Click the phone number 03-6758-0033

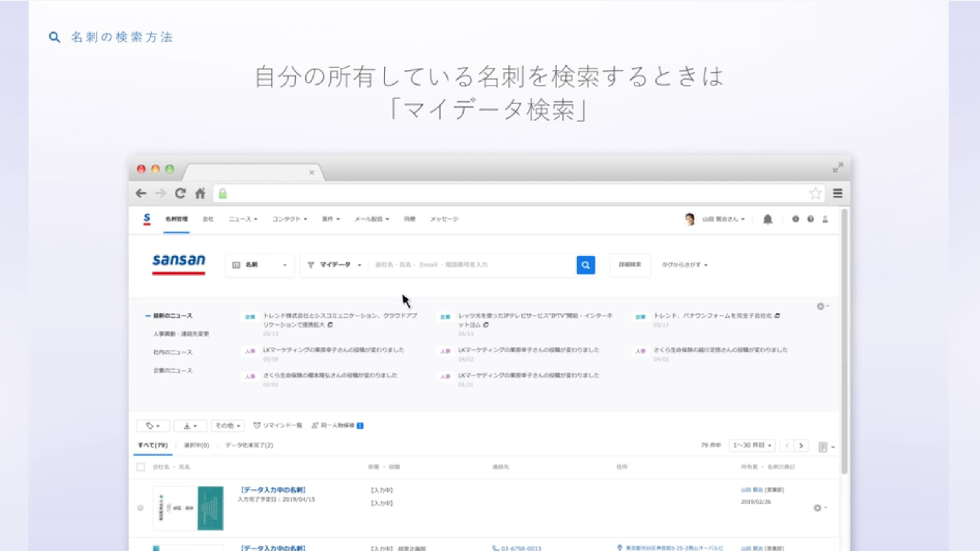[521, 548]
